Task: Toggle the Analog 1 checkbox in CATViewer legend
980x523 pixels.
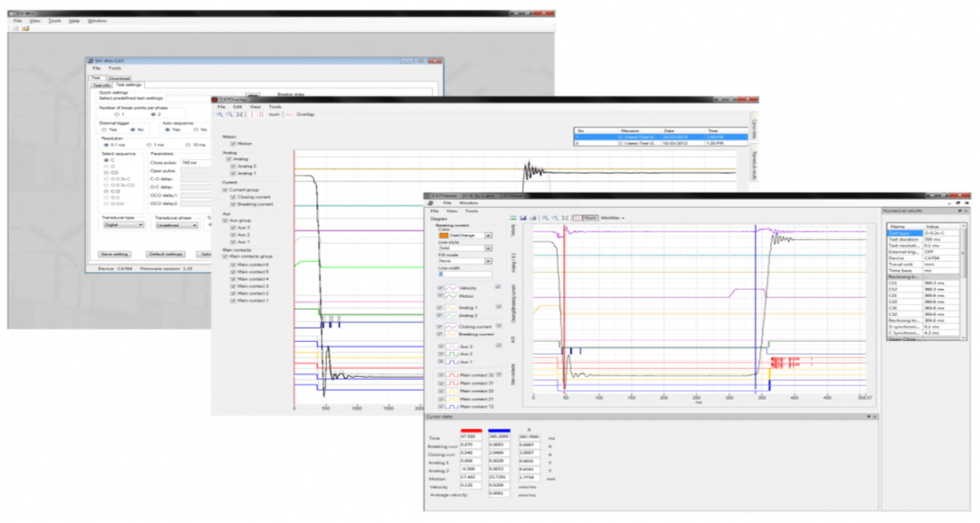Action: click(x=441, y=307)
